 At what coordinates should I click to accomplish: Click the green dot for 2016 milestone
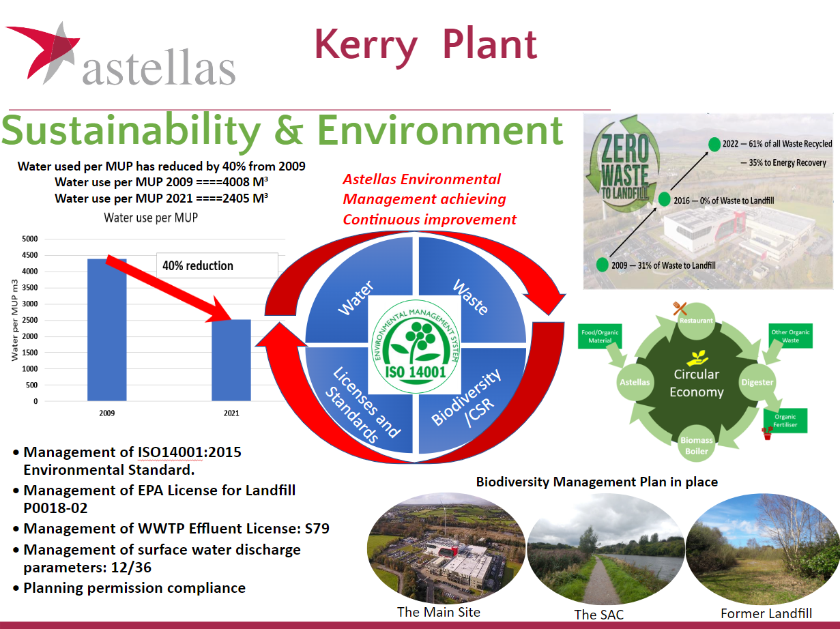click(665, 199)
